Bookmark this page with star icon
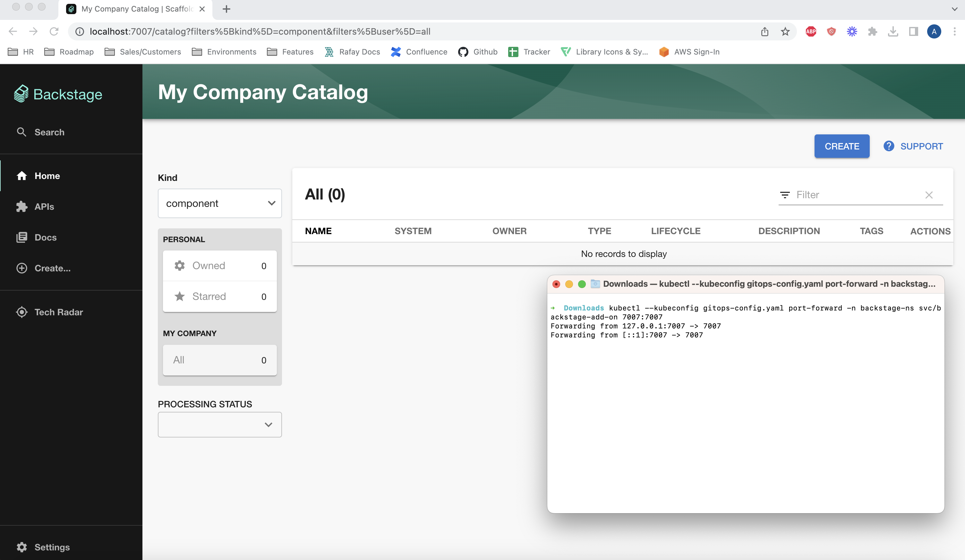965x560 pixels. click(x=785, y=31)
